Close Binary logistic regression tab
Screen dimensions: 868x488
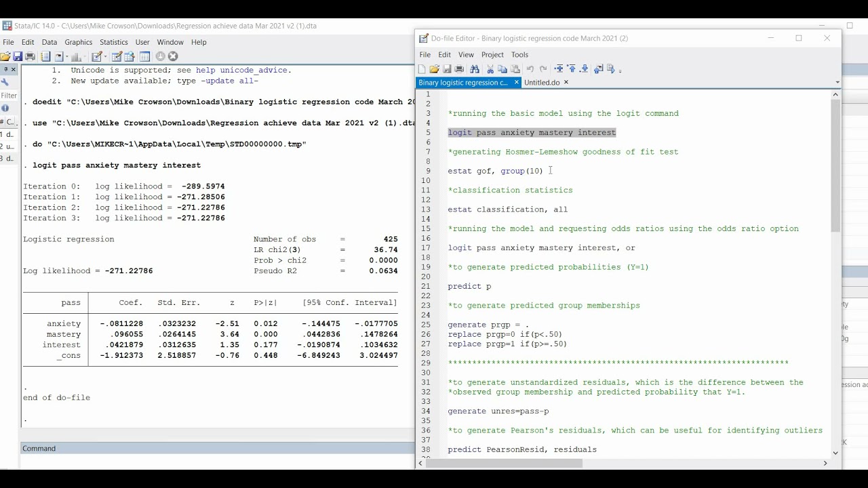tap(517, 82)
